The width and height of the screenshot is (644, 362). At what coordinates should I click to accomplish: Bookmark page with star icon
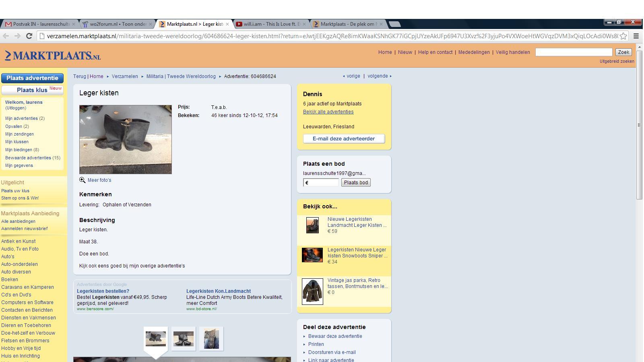tap(623, 36)
